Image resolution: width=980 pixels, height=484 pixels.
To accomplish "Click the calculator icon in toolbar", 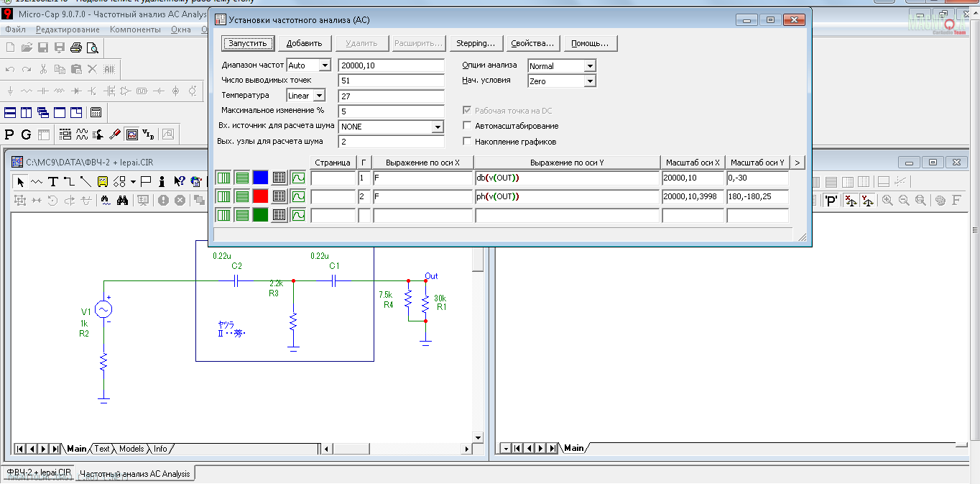I will point(96,113).
